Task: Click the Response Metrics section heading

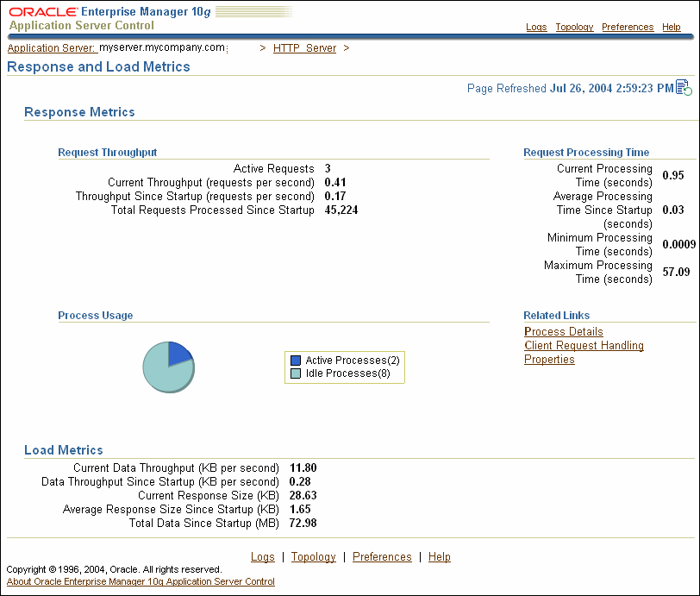Action: pos(79,111)
